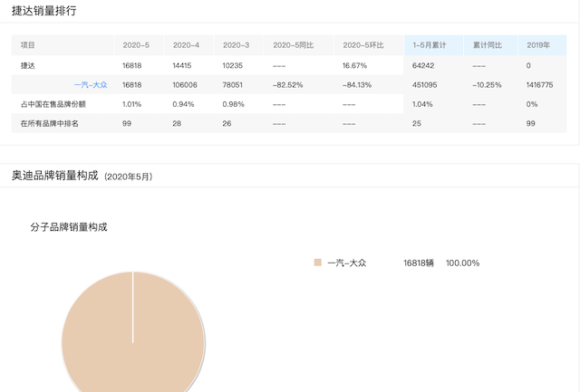
Task: Click the -10.25% cell
Action: click(x=487, y=85)
